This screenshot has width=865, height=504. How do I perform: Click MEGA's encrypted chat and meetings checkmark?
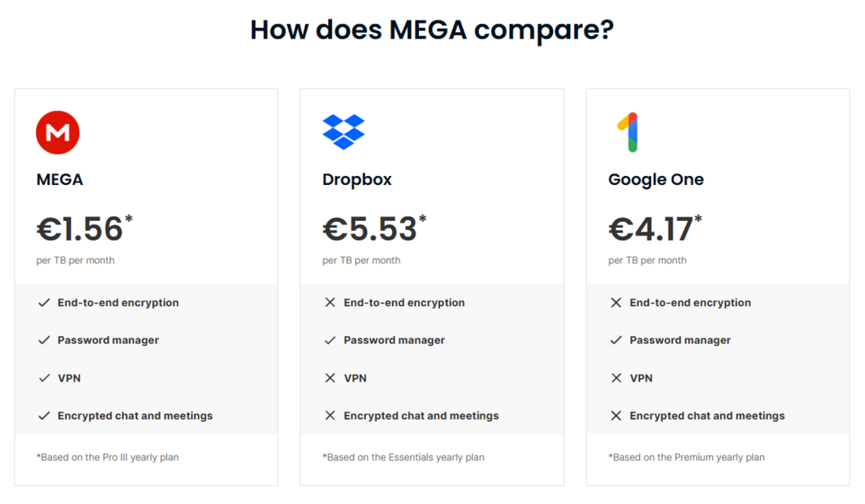coord(44,416)
